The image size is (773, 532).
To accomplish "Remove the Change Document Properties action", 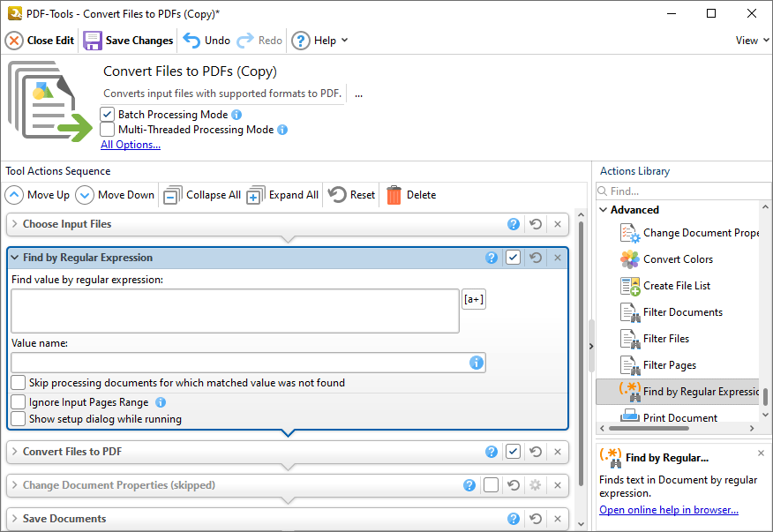I will tap(558, 485).
